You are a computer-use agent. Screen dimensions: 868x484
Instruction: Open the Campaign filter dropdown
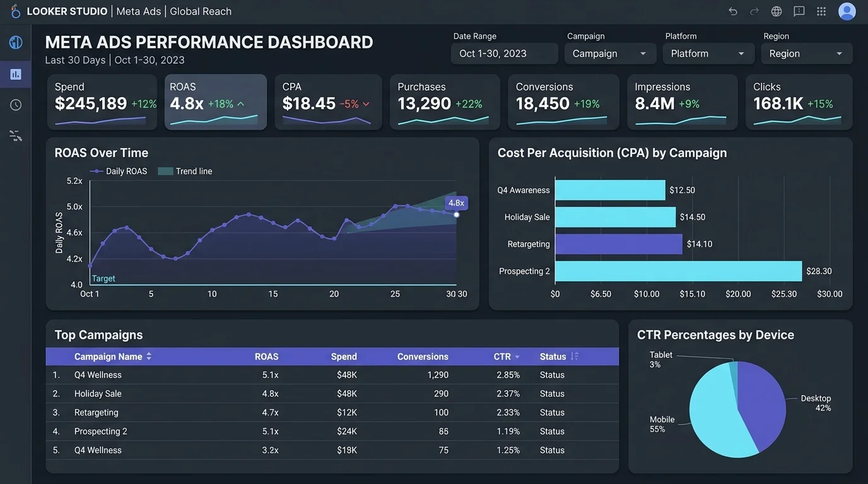(x=610, y=54)
